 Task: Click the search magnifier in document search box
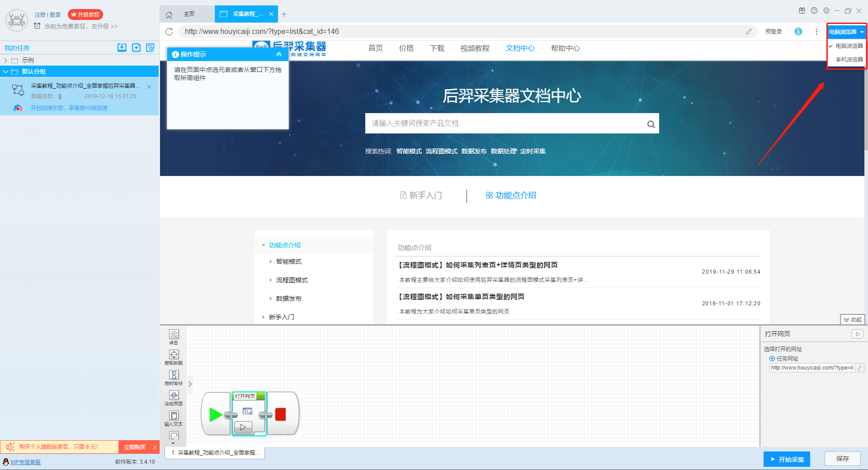[x=651, y=124]
